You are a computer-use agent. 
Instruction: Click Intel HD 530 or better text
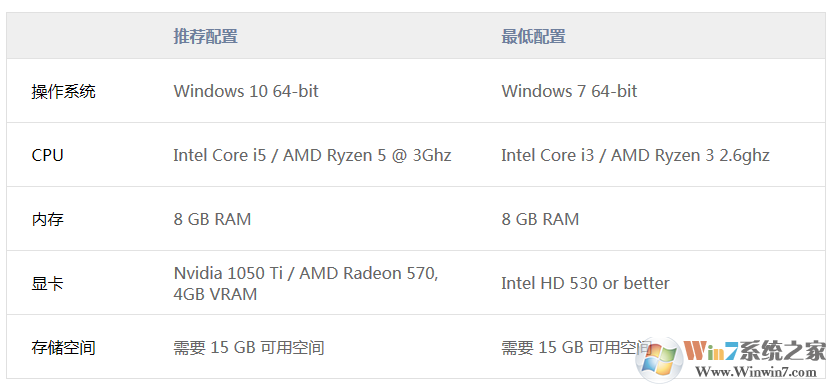click(x=585, y=283)
